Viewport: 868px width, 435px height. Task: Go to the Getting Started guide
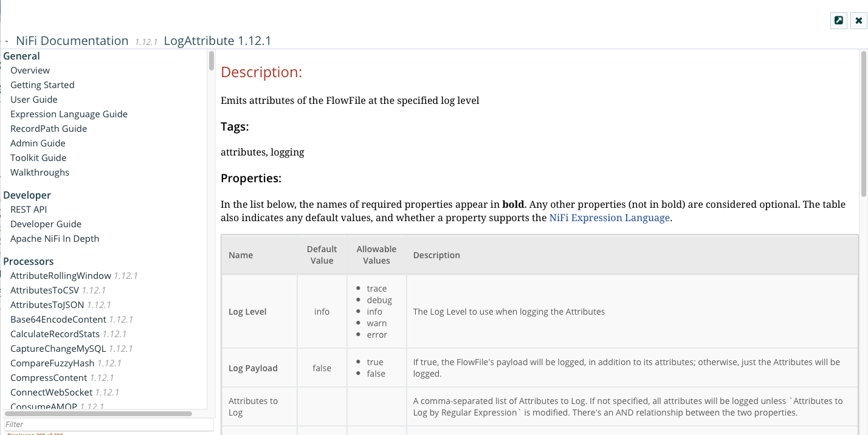click(x=42, y=85)
